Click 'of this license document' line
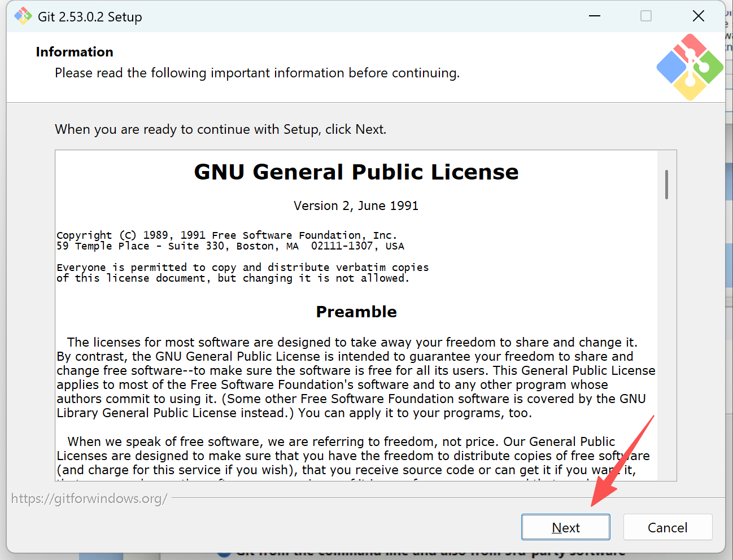 click(233, 278)
